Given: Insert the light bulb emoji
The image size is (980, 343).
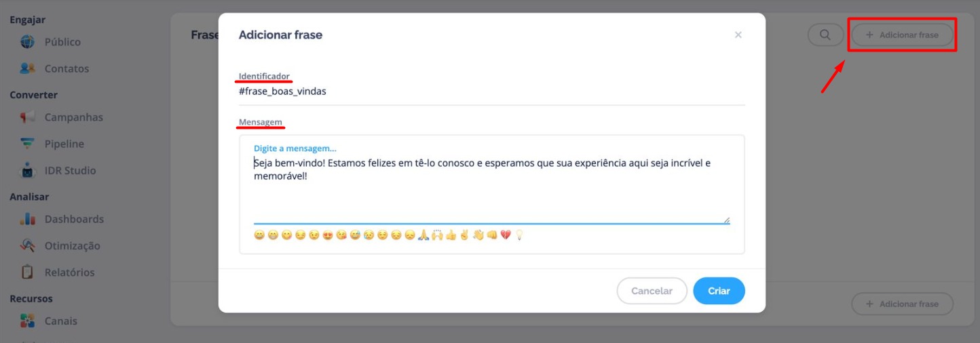Looking at the screenshot, I should point(519,235).
